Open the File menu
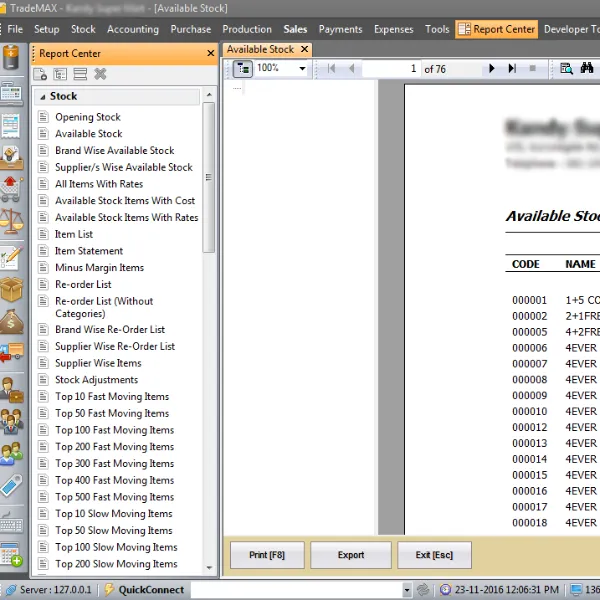 coord(15,29)
